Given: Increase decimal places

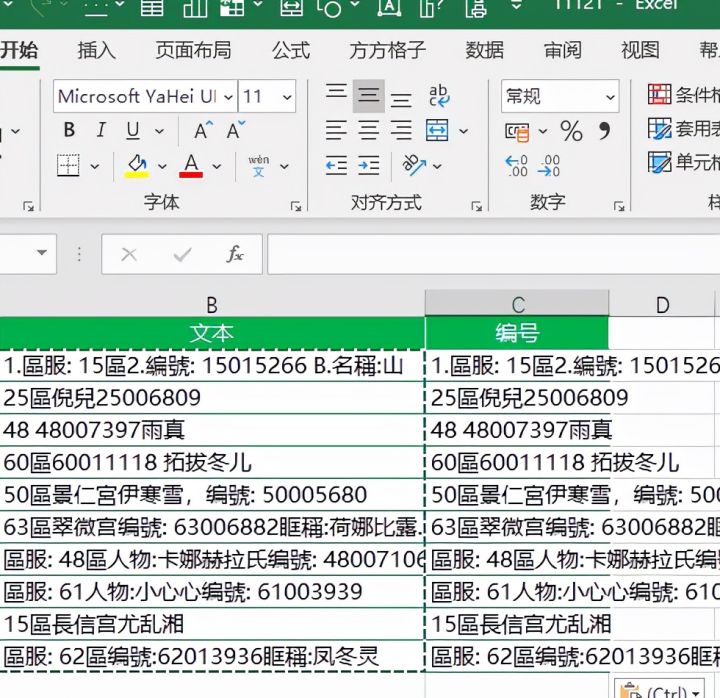Looking at the screenshot, I should tap(516, 166).
